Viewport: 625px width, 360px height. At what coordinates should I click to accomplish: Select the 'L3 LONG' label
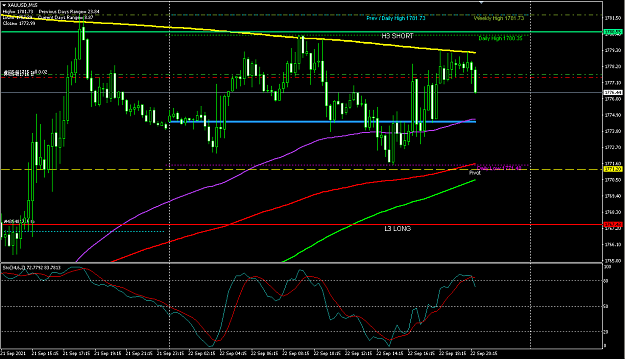click(397, 228)
